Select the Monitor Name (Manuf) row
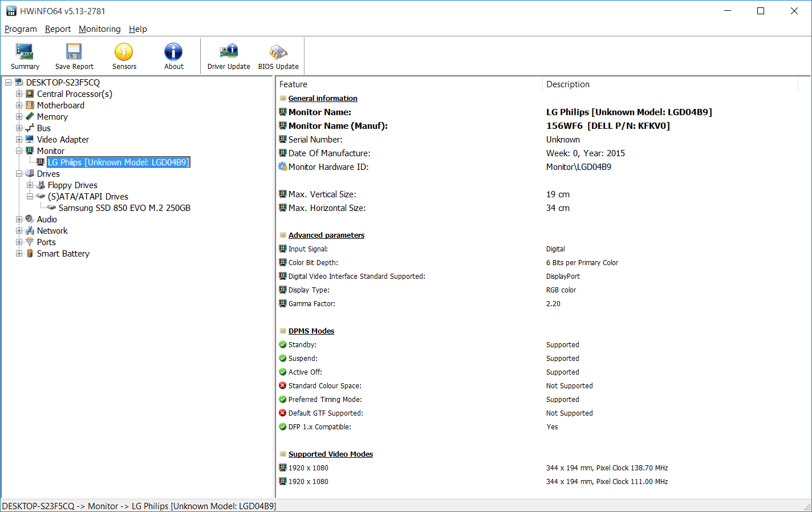The height and width of the screenshot is (512, 812). click(x=543, y=125)
